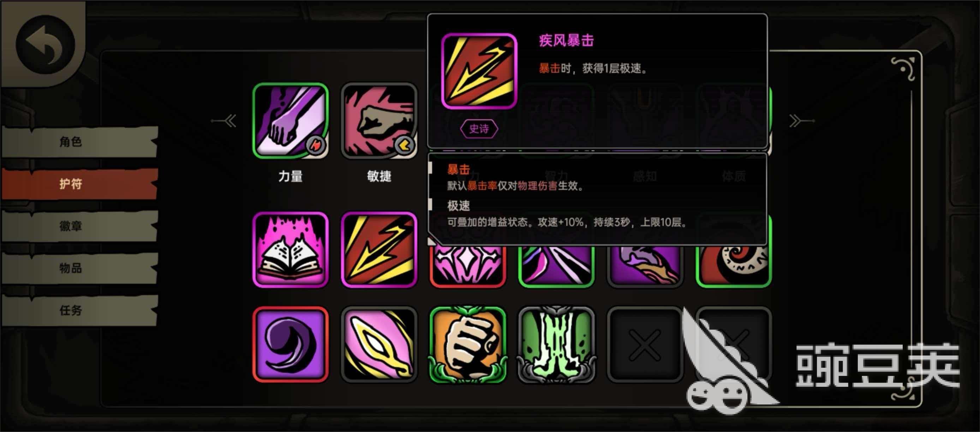The height and width of the screenshot is (432, 980).
Task: Click the 史诗 epic rarity tag
Action: tap(479, 129)
